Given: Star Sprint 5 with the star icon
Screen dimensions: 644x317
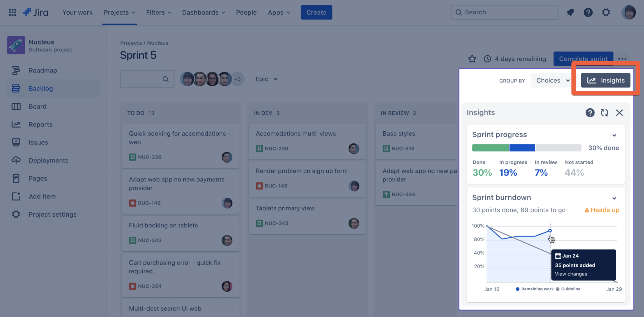Looking at the screenshot, I should tap(472, 59).
